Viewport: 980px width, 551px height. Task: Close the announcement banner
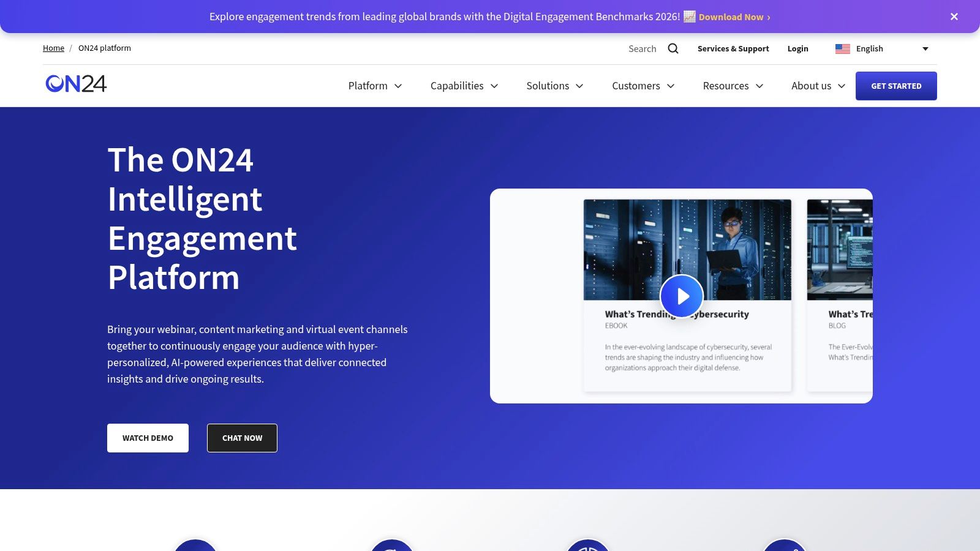[954, 17]
